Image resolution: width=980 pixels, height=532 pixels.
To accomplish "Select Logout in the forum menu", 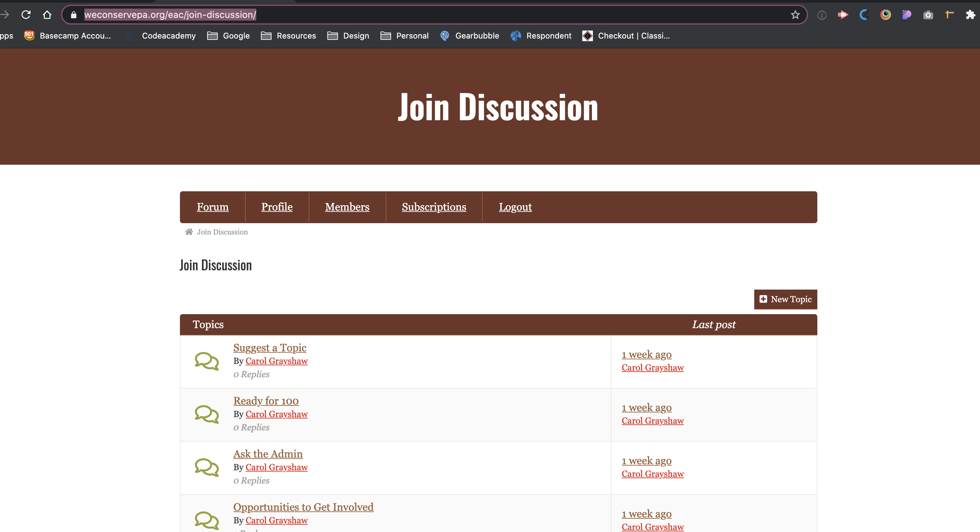I will [x=515, y=207].
